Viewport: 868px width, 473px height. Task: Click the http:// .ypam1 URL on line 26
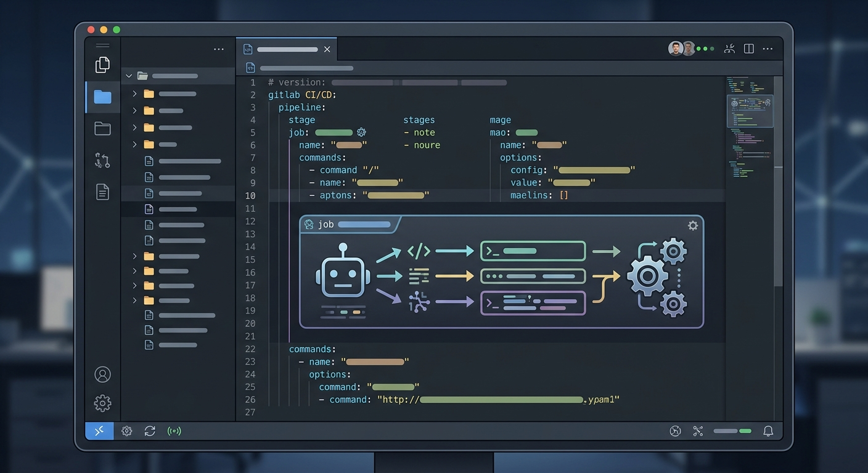[x=498, y=400]
